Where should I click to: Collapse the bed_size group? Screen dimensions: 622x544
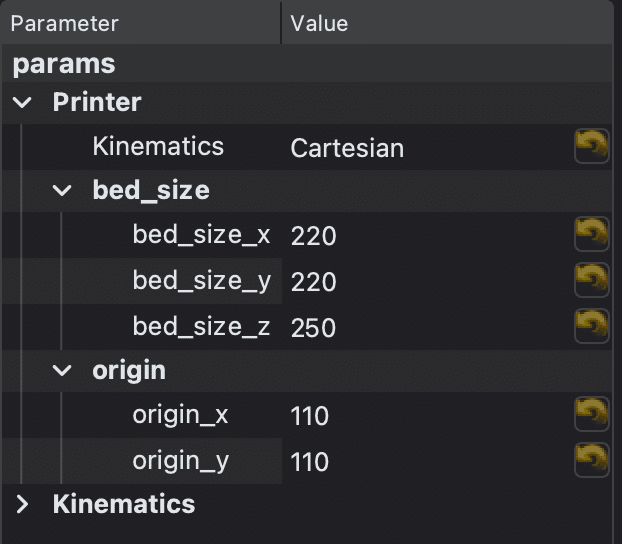[62, 191]
